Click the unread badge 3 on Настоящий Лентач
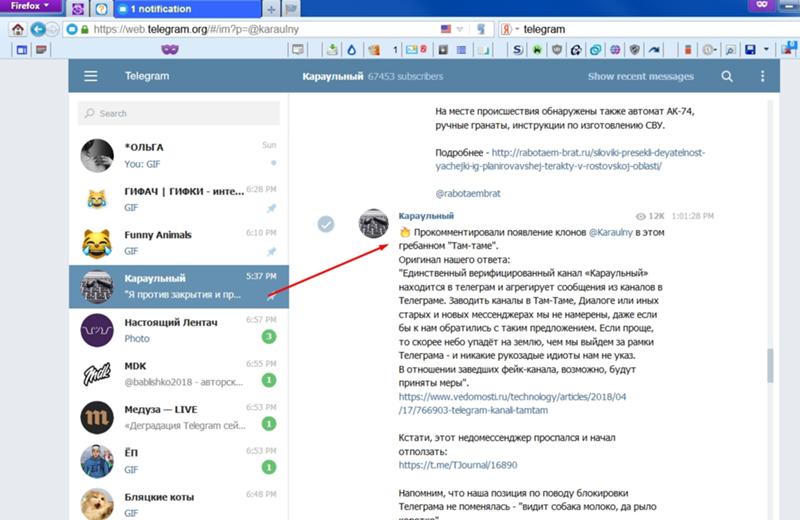Screen dimensions: 800x520 click(269, 337)
